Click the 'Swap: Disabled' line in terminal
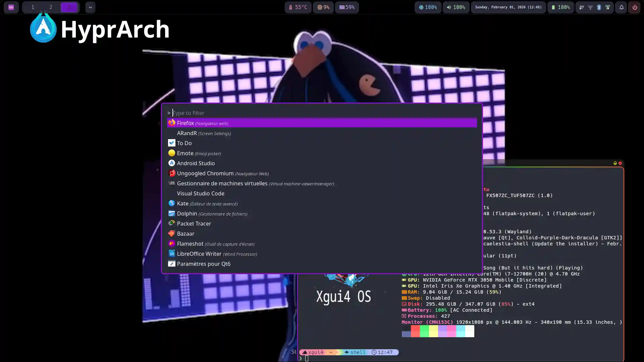Viewport: 644px width, 362px height. coord(426,298)
